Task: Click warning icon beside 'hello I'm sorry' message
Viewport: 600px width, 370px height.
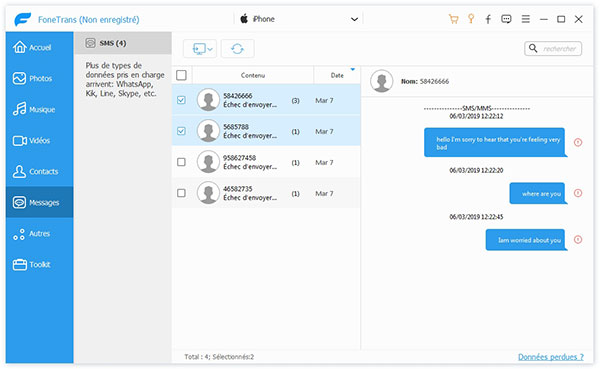Action: (x=578, y=142)
